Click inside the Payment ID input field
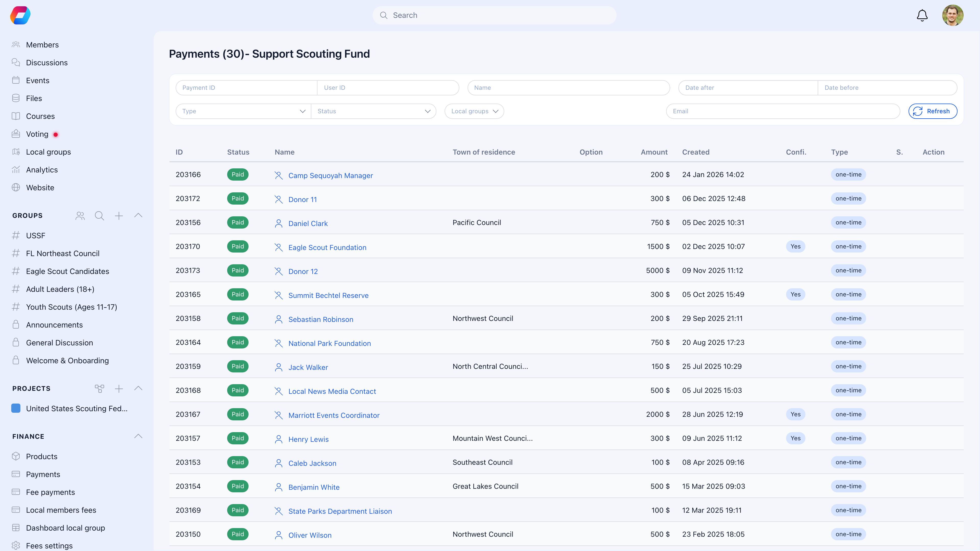The height and width of the screenshot is (551, 980). (x=246, y=87)
